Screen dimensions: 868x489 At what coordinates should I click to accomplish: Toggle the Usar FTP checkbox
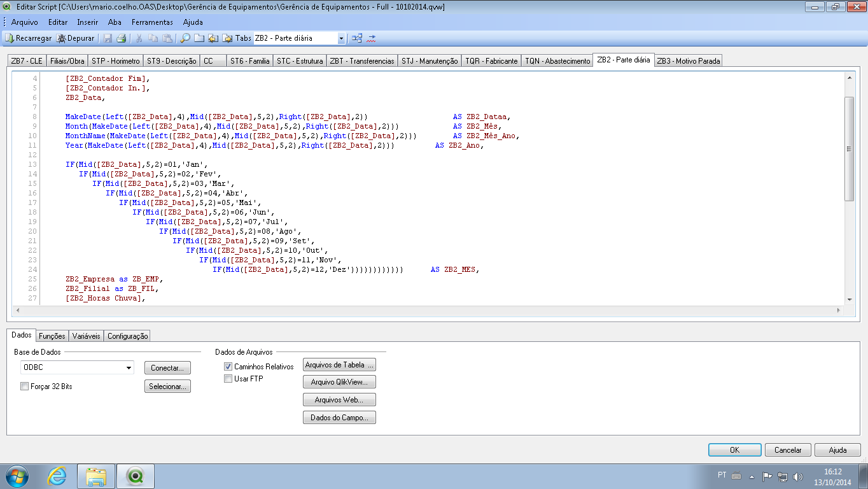[228, 379]
